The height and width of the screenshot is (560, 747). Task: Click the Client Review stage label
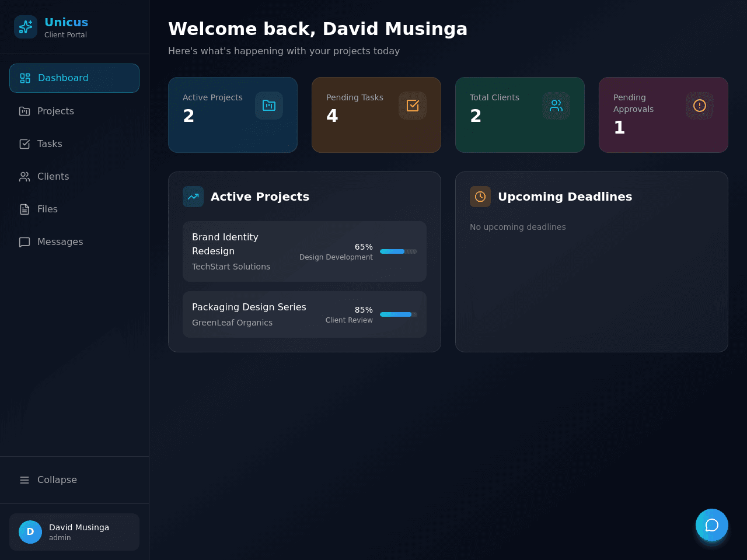(349, 320)
